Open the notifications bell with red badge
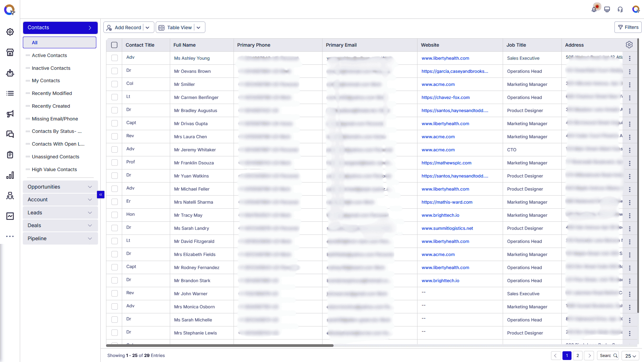Image resolution: width=644 pixels, height=362 pixels. tap(594, 9)
